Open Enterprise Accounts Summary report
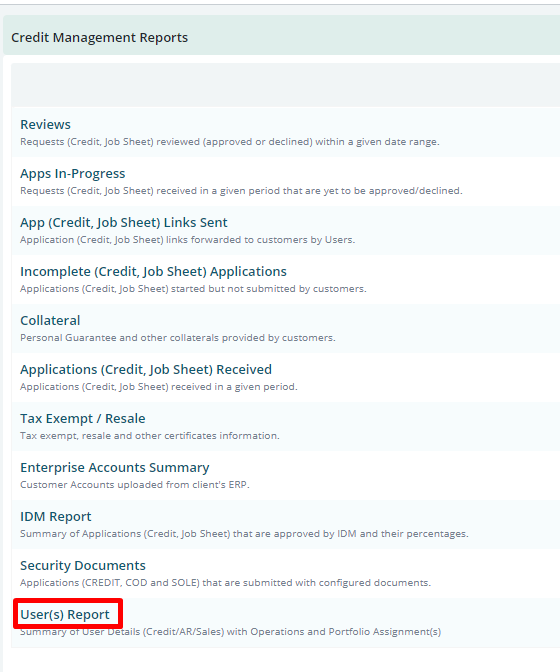Image resolution: width=560 pixels, height=672 pixels. click(114, 467)
